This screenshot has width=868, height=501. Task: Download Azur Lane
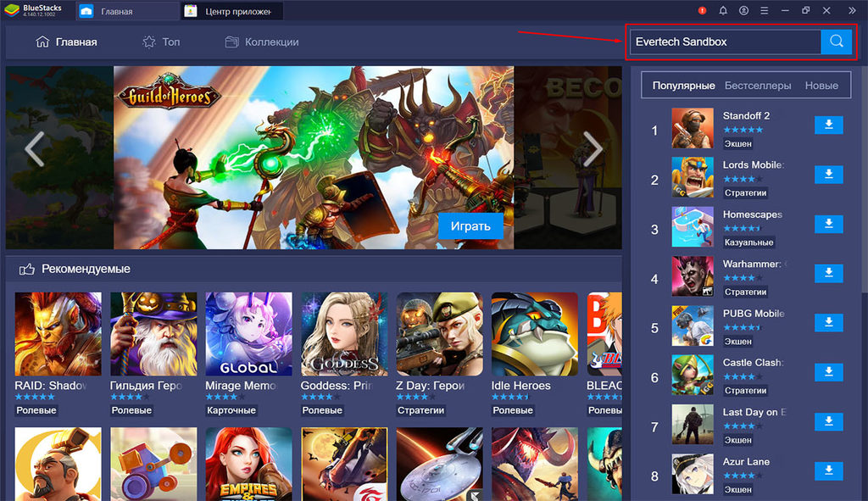click(829, 470)
